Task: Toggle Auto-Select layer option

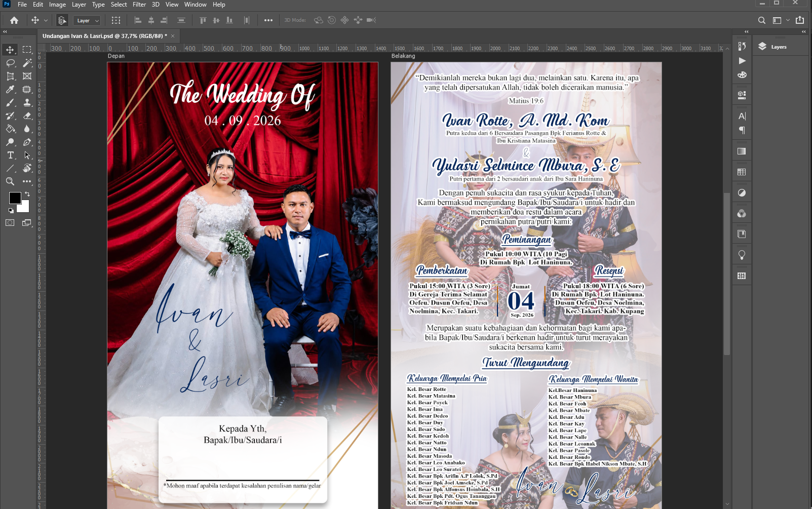Action: click(62, 20)
